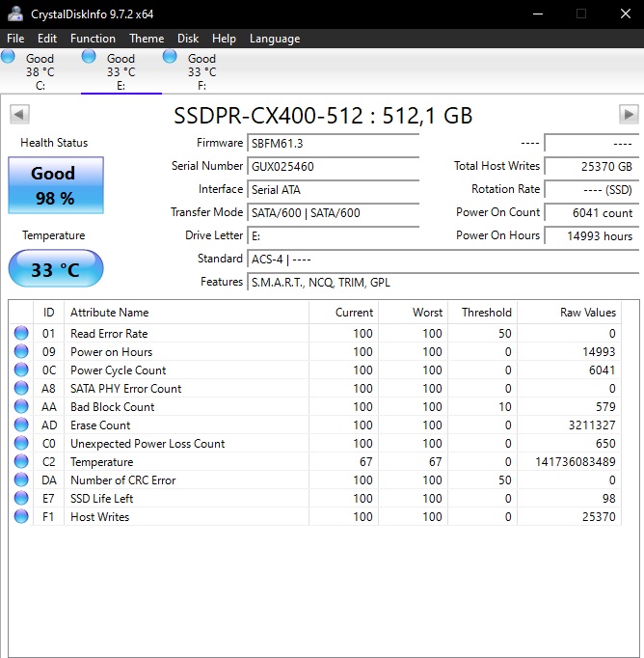This screenshot has width=644, height=658.
Task: Open the Theme menu
Action: pyautogui.click(x=147, y=39)
